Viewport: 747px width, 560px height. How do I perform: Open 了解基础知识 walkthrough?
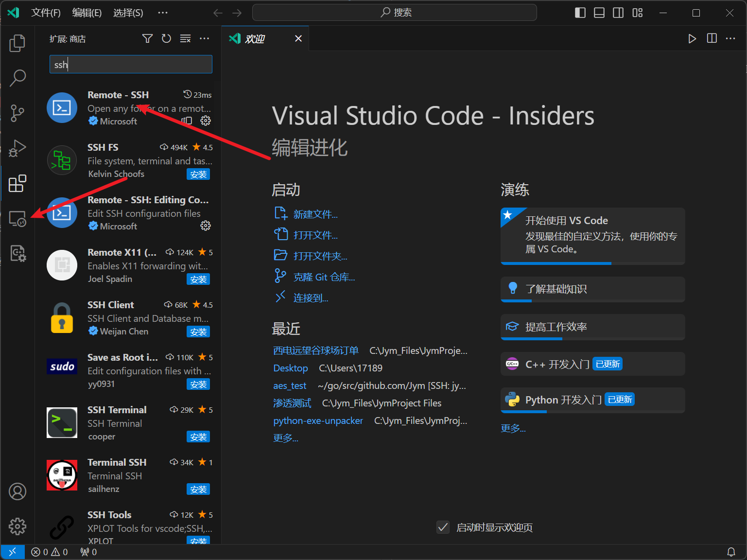pos(592,289)
